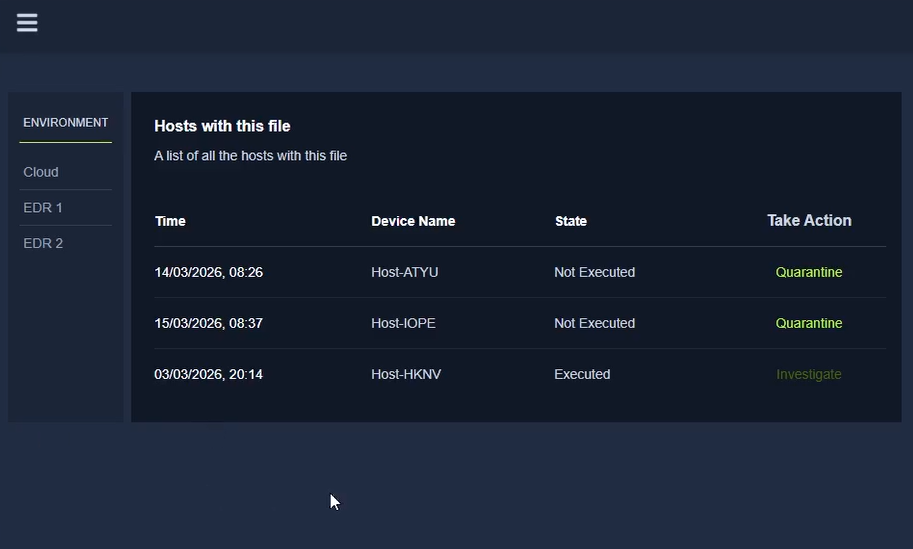This screenshot has width=913, height=549.
Task: Click the 14/03/2026, 08:26 timestamp
Action: 208,272
